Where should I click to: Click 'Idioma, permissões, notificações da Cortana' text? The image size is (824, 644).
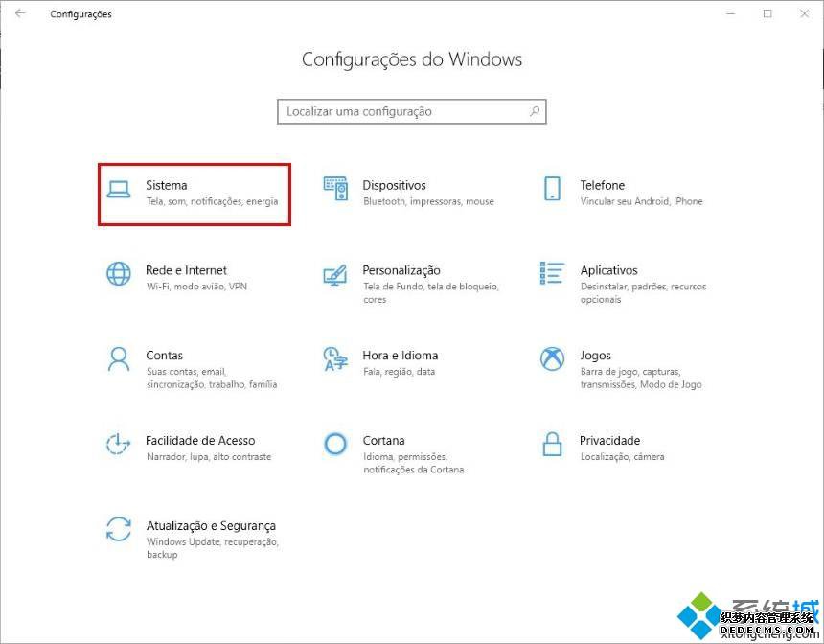pos(414,463)
